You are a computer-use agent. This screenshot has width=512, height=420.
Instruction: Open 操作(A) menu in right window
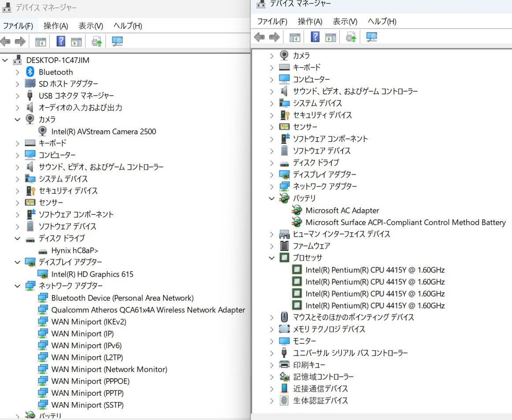310,22
